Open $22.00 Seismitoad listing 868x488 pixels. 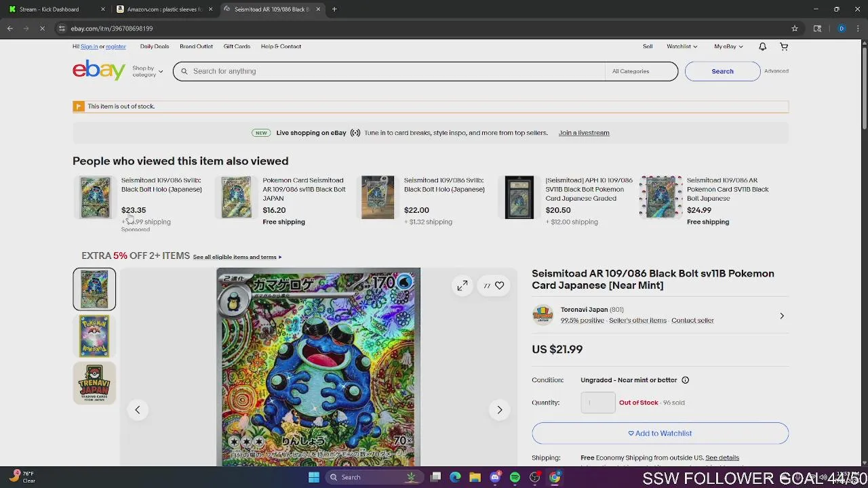tap(425, 201)
